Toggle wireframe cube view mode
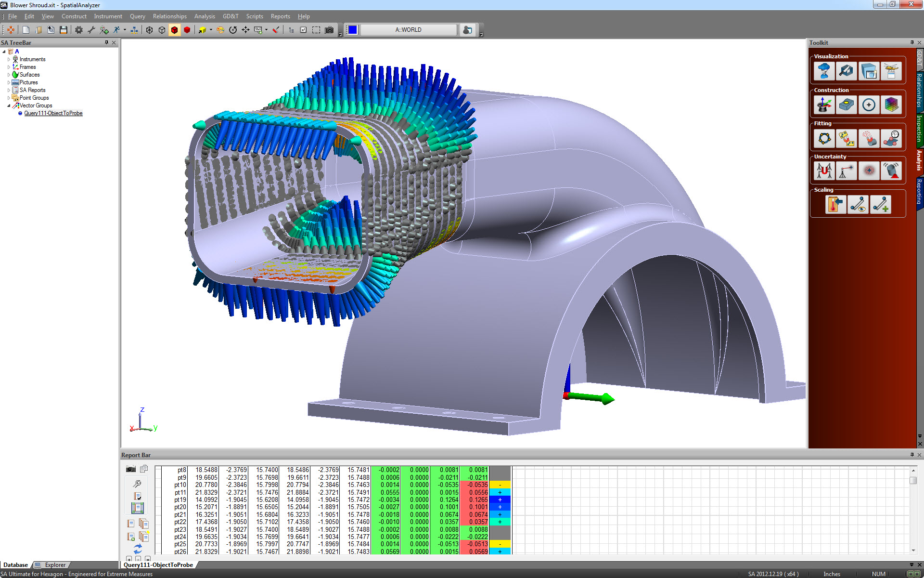924x578 pixels. (150, 30)
